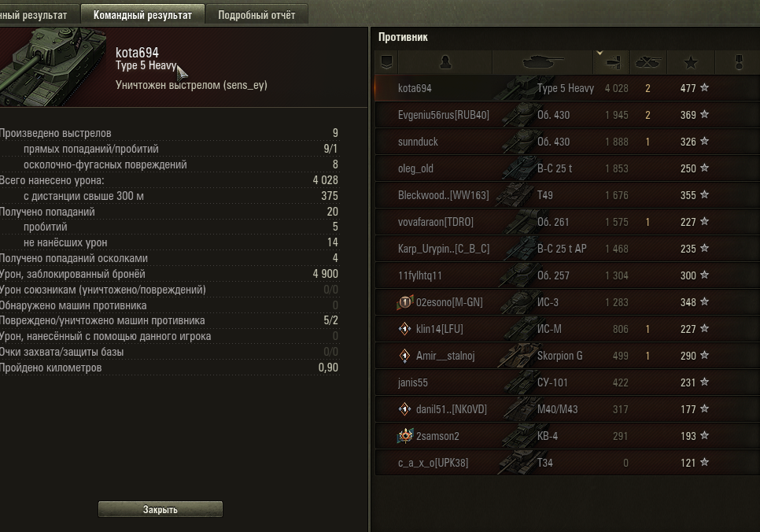Screen dimensions: 760x532
Task: Sort by player name silhouette icon
Action: (x=445, y=62)
